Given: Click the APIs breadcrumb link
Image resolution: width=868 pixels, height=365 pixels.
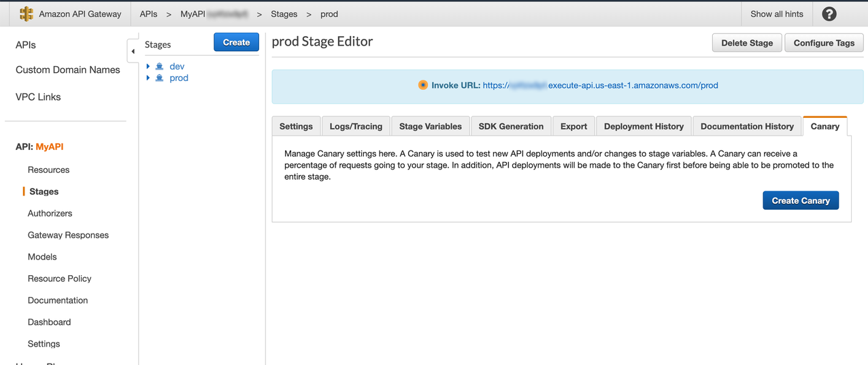Looking at the screenshot, I should (x=148, y=14).
